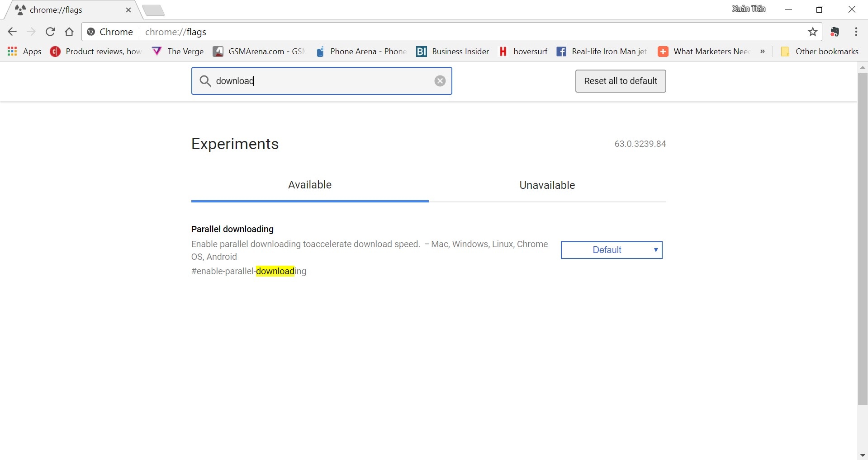Open Chrome's three-dot menu
The height and width of the screenshot is (460, 868).
coord(856,32)
